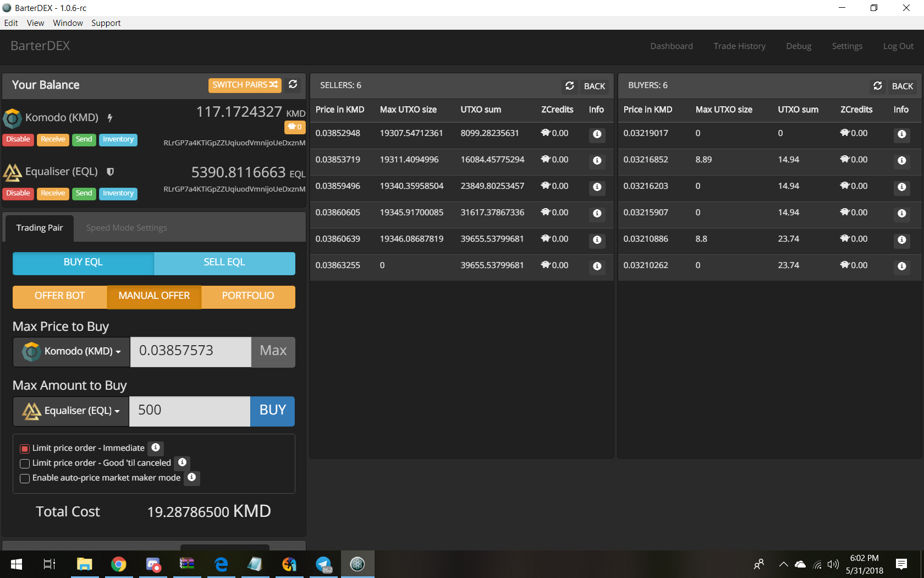Open info for buyer price 0.03210886
924x578 pixels.
tap(902, 240)
